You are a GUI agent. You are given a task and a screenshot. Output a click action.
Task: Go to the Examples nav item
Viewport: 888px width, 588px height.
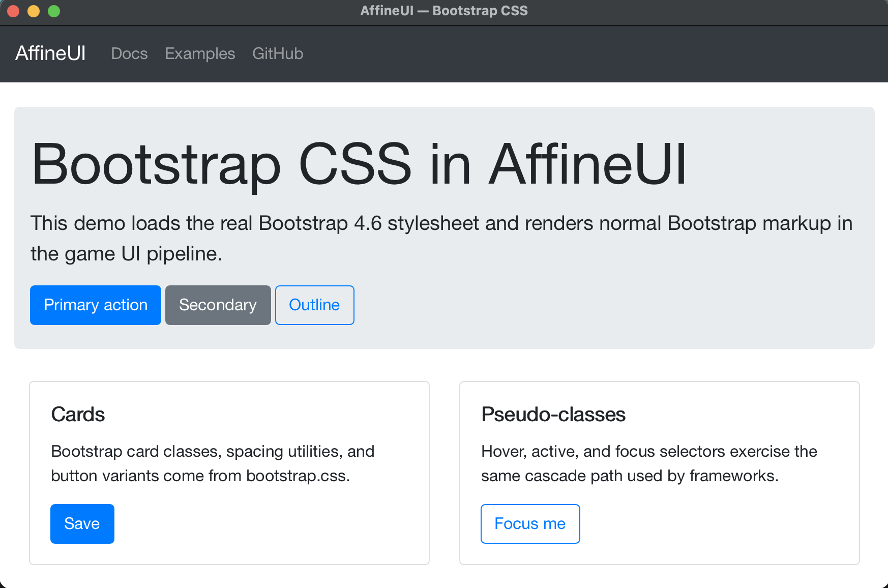tap(200, 53)
